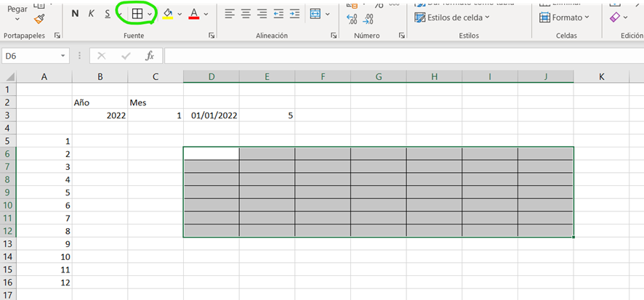
Task: Select column D header
Action: pos(211,77)
